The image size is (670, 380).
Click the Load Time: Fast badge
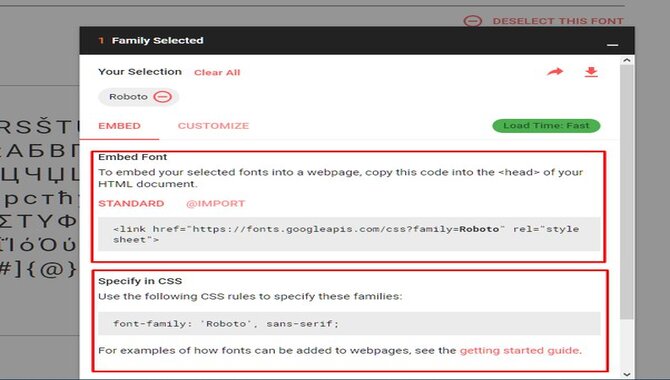546,126
